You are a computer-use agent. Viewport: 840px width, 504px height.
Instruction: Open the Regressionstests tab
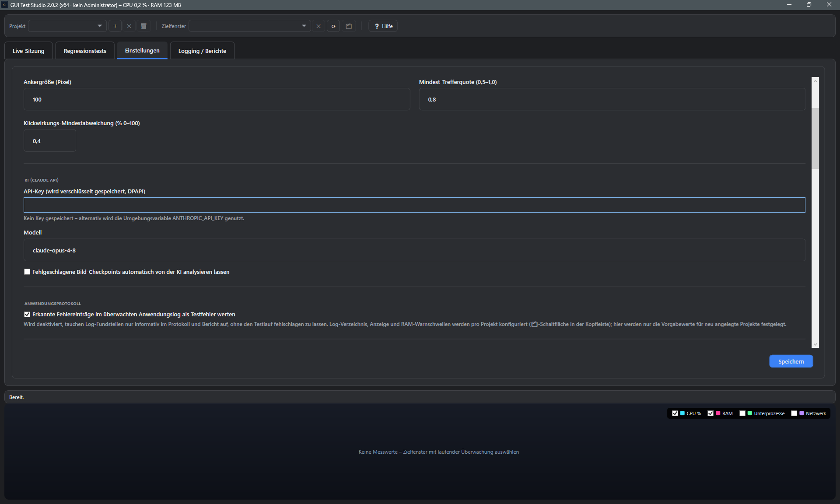click(x=85, y=51)
